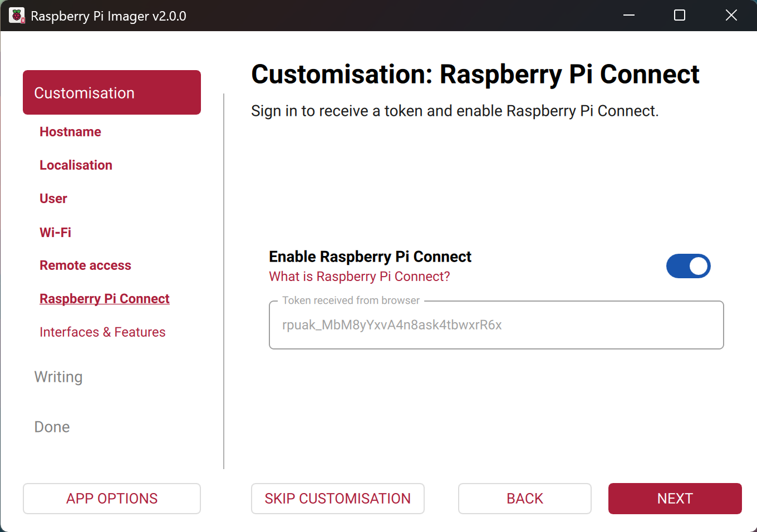Screen dimensions: 757x532
Task: Click the NEXT button
Action: [675, 499]
